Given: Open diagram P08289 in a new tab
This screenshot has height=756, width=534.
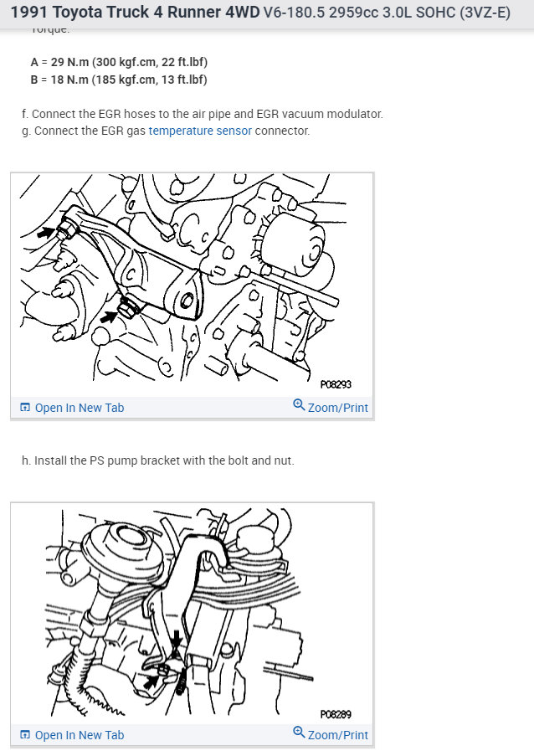Looking at the screenshot, I should tap(72, 735).
